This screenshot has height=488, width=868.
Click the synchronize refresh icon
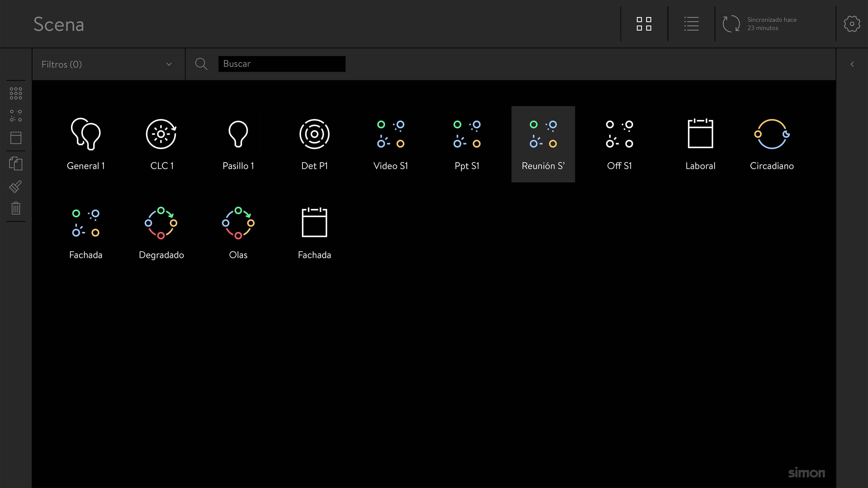click(x=731, y=24)
